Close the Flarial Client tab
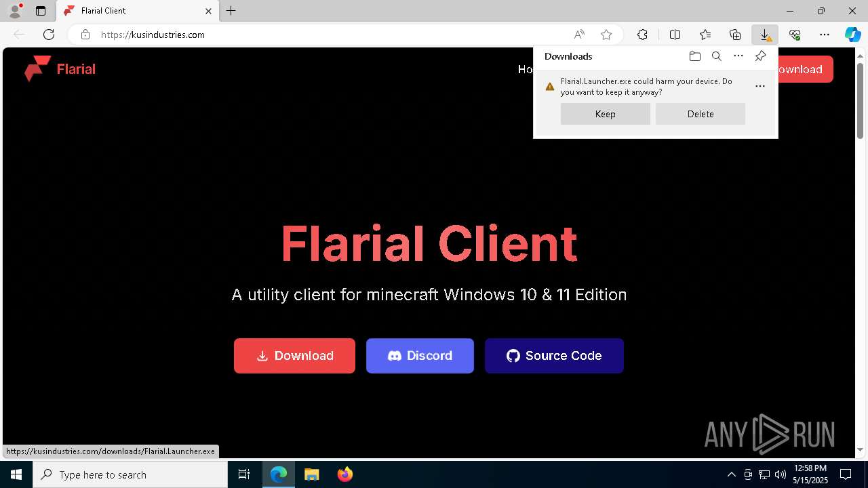 (x=208, y=11)
